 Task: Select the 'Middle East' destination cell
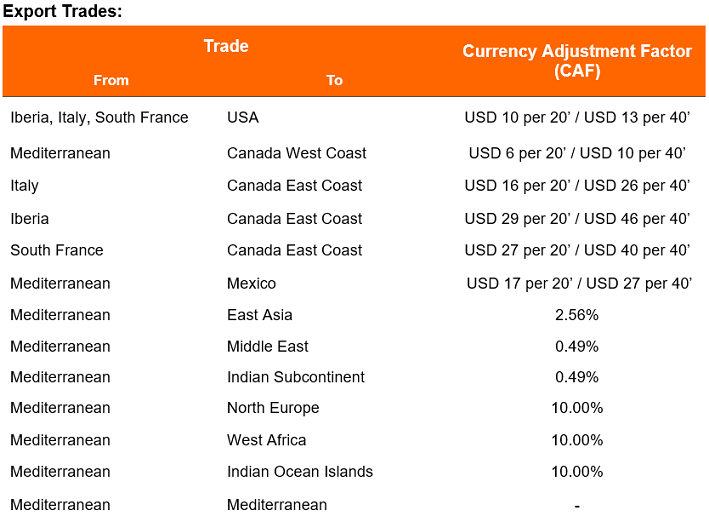pos(268,346)
